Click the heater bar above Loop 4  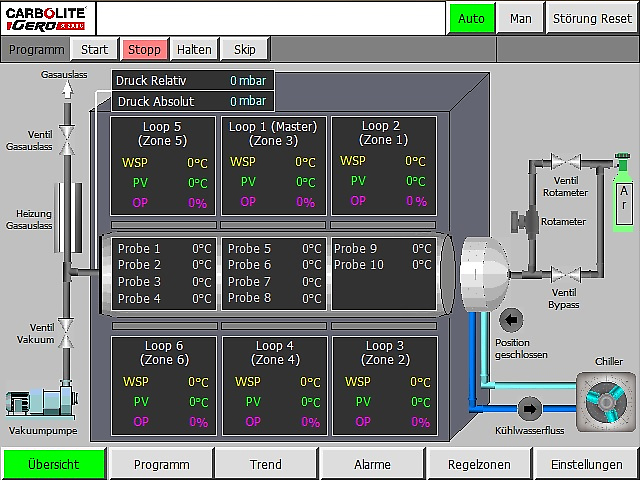(274, 326)
